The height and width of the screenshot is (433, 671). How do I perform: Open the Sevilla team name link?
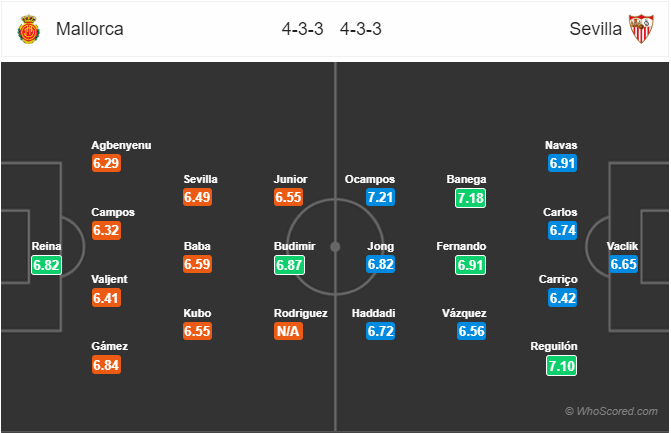coord(595,29)
